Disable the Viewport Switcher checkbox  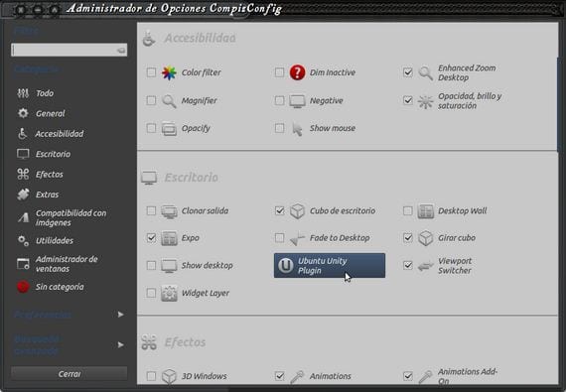[x=408, y=265]
